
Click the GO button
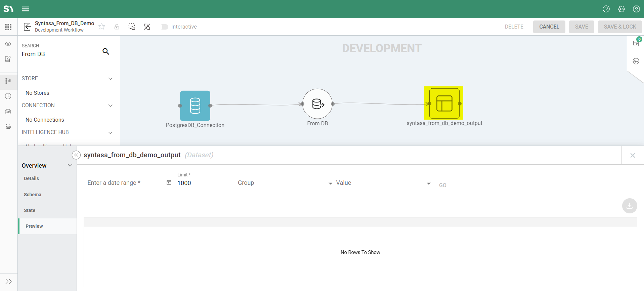[x=442, y=185]
